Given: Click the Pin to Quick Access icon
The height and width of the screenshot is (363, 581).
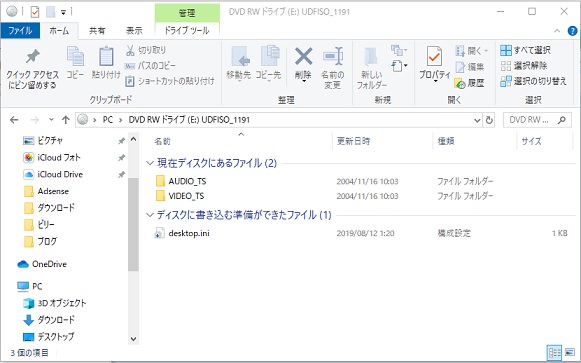Looking at the screenshot, I should point(32,56).
